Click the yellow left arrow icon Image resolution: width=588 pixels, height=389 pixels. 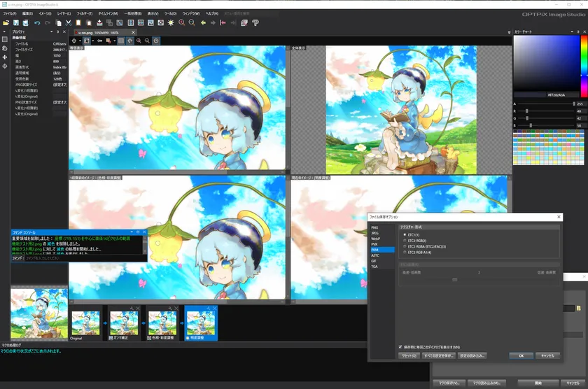[203, 22]
